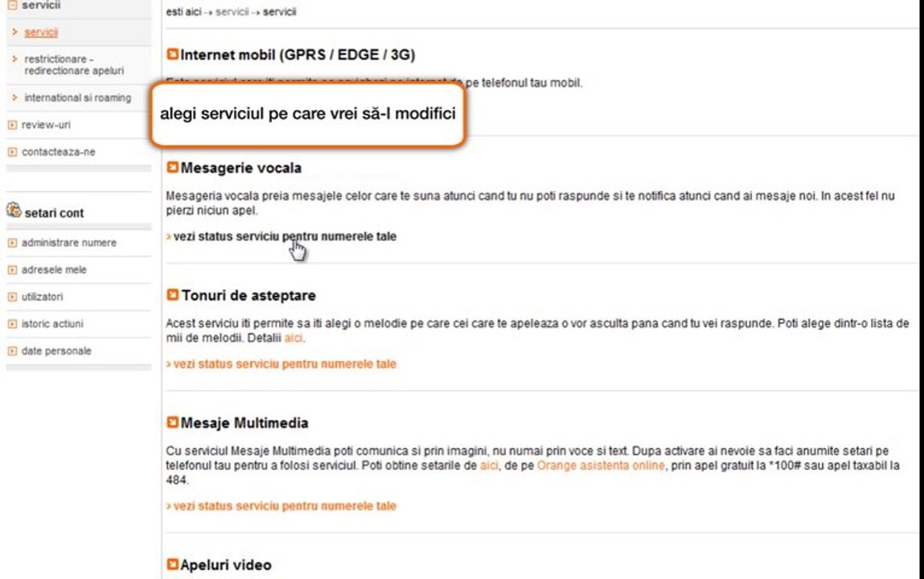This screenshot has width=924, height=579.
Task: Click the orange icon next to Mesaje Multimedia
Action: [172, 423]
